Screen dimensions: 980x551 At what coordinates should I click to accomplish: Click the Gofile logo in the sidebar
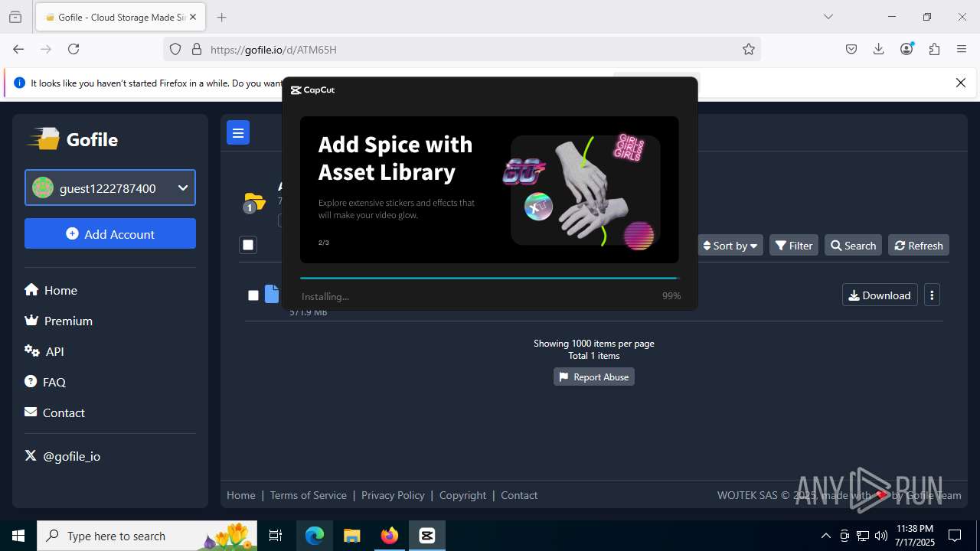(73, 139)
